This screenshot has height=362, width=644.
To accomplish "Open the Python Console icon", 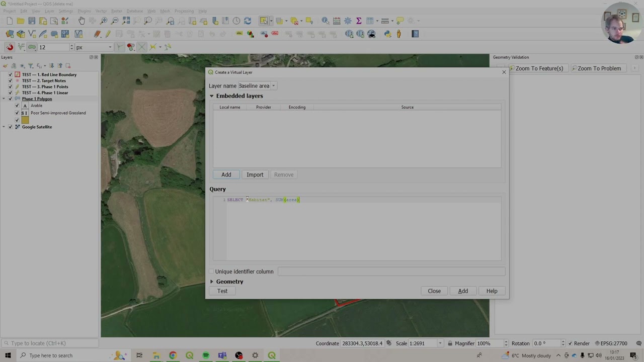I will pyautogui.click(x=387, y=34).
